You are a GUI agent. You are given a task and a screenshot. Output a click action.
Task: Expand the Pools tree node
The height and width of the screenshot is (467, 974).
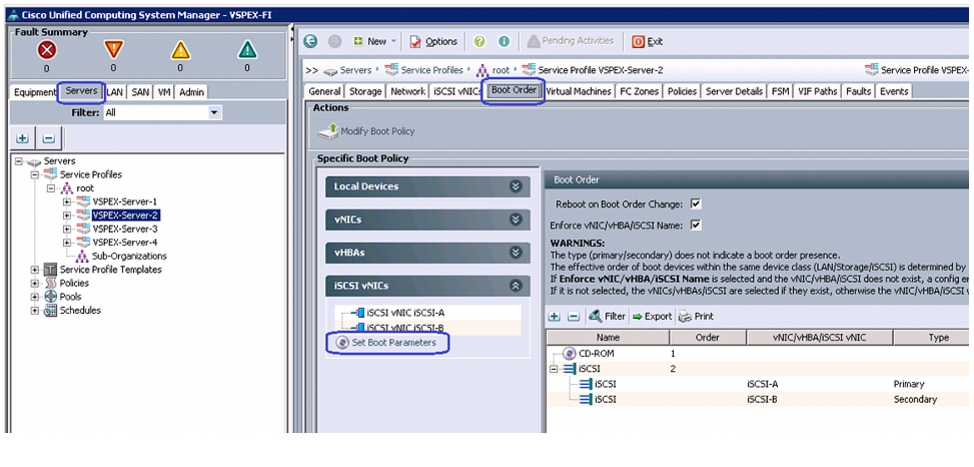click(x=35, y=297)
